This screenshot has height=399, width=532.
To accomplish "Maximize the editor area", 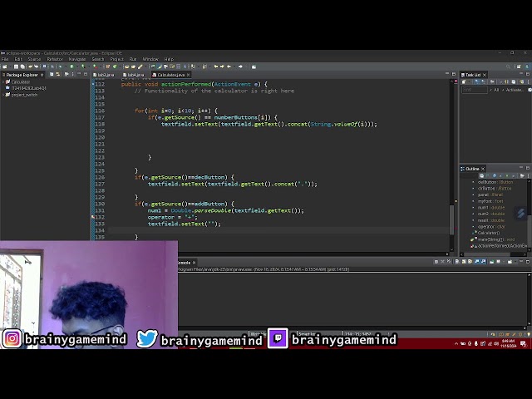I will (454, 74).
